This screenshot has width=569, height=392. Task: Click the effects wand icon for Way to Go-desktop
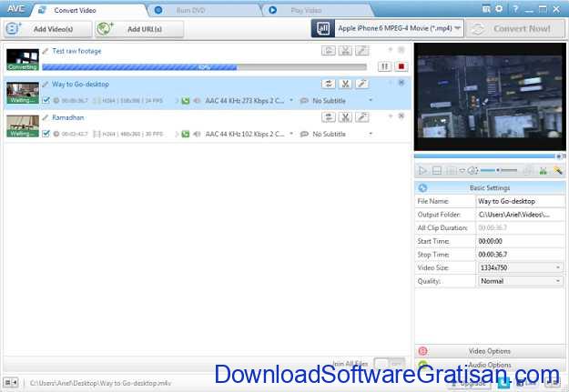361,84
